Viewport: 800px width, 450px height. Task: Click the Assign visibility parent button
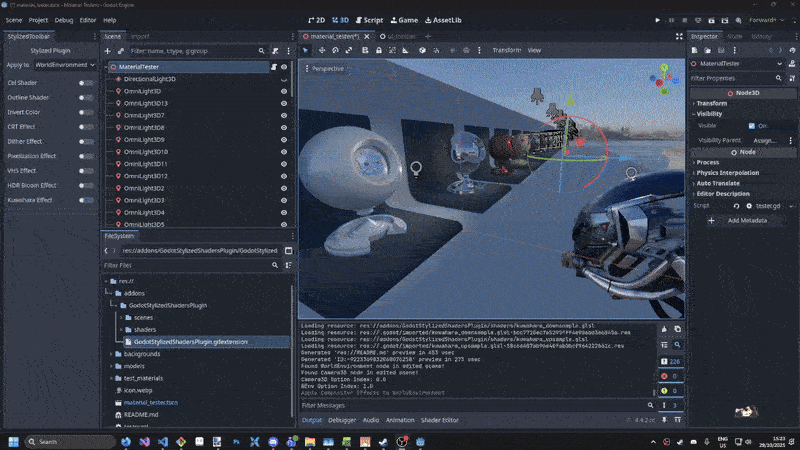click(765, 140)
